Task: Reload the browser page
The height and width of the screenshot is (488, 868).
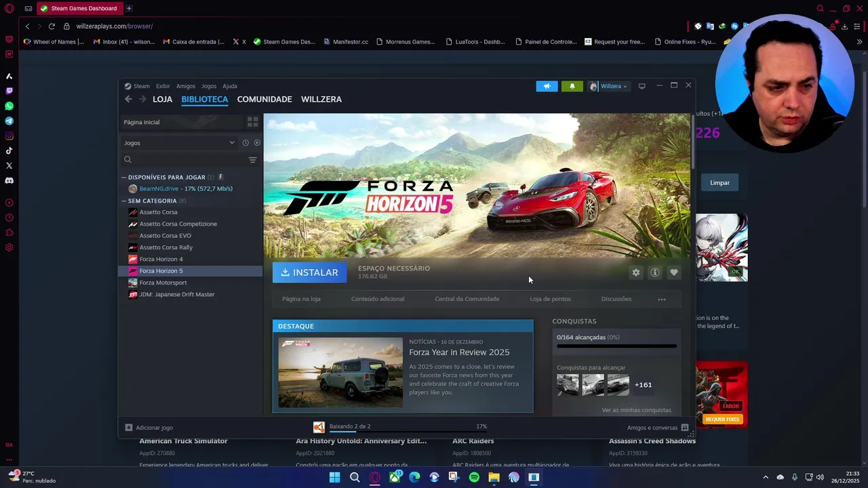Action: [52, 26]
